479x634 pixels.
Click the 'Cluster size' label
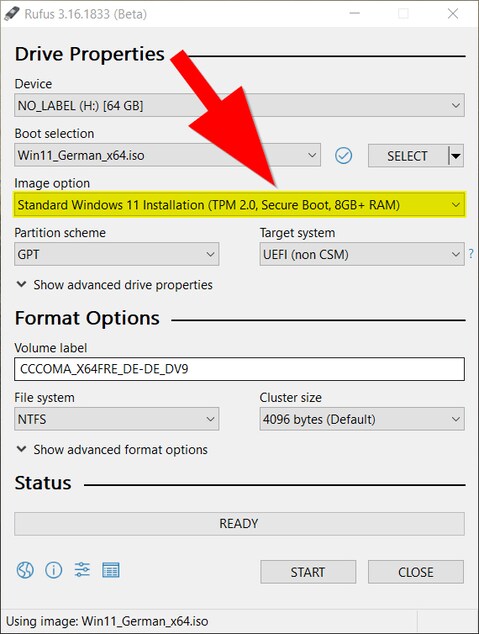tap(291, 397)
